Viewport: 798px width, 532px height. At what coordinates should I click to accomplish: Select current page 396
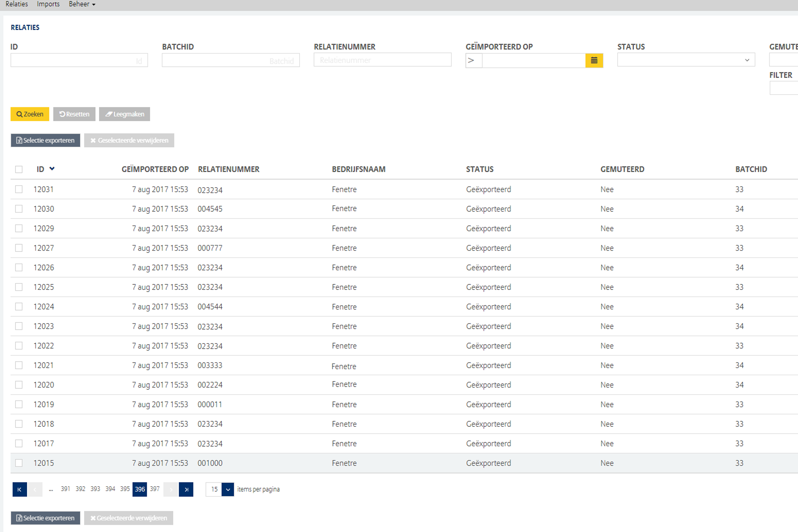140,489
